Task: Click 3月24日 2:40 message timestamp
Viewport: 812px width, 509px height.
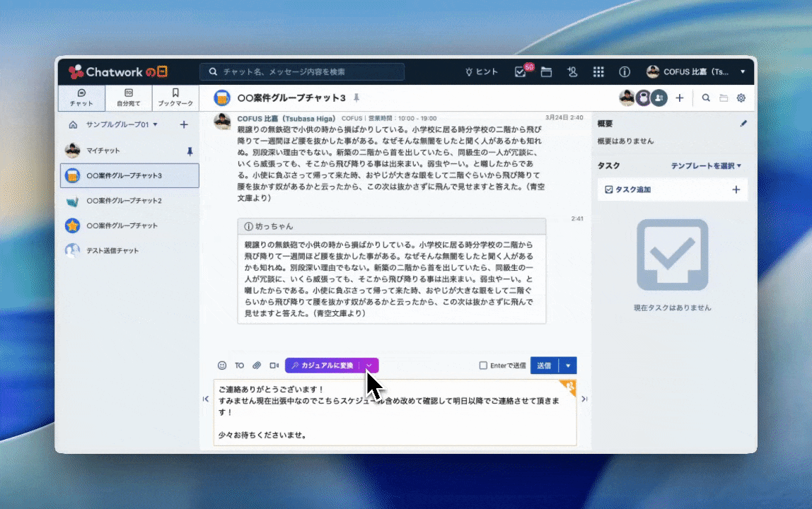Action: (564, 117)
